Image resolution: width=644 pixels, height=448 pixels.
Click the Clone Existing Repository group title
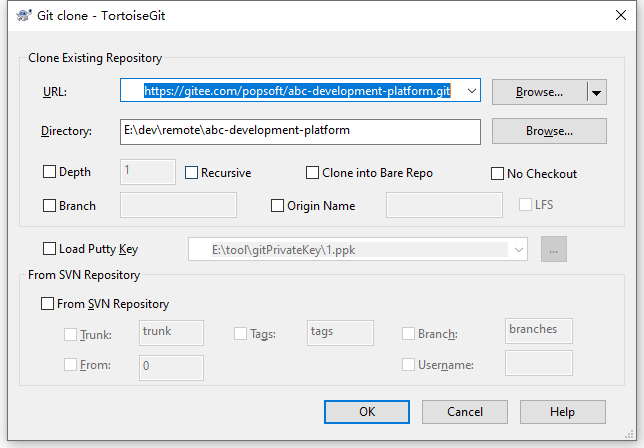(x=95, y=58)
